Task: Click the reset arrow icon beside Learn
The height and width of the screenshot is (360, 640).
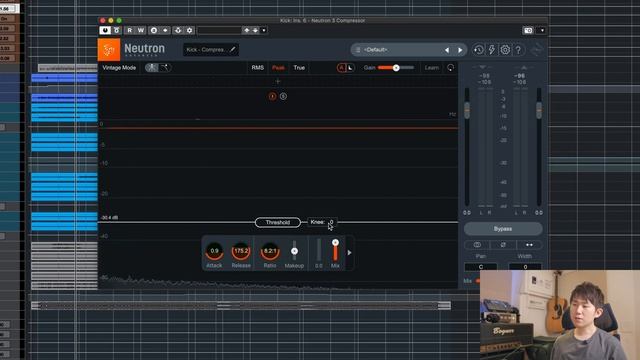Action: coord(450,68)
